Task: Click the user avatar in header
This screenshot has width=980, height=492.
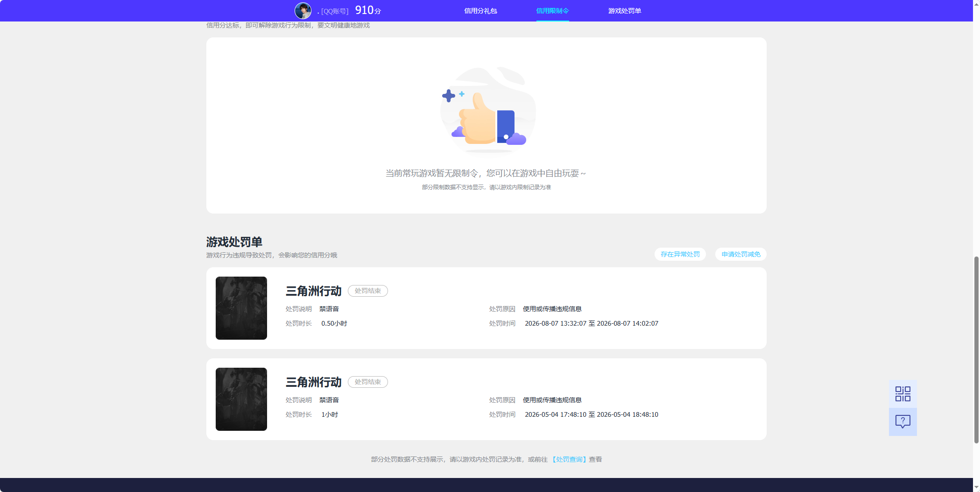Action: 303,10
